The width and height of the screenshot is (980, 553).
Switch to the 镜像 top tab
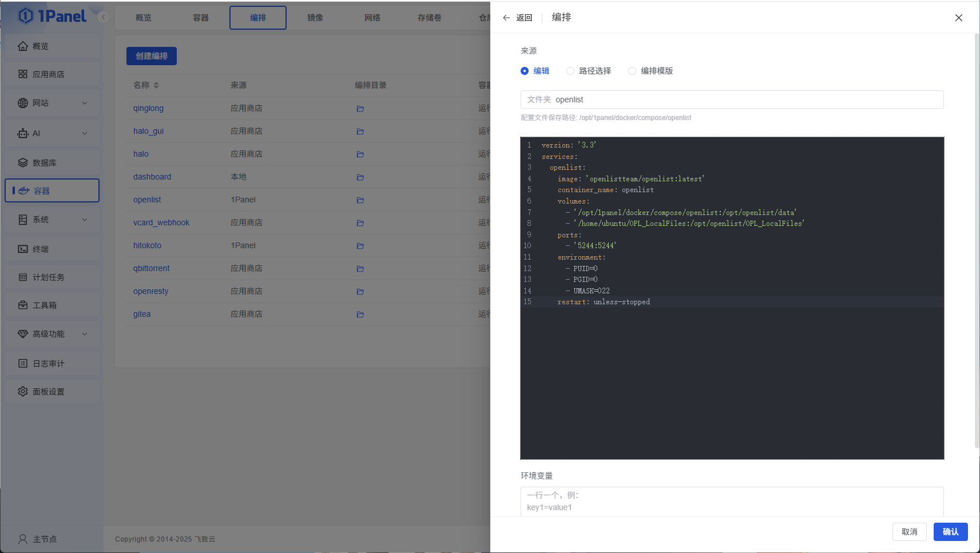pos(315,18)
